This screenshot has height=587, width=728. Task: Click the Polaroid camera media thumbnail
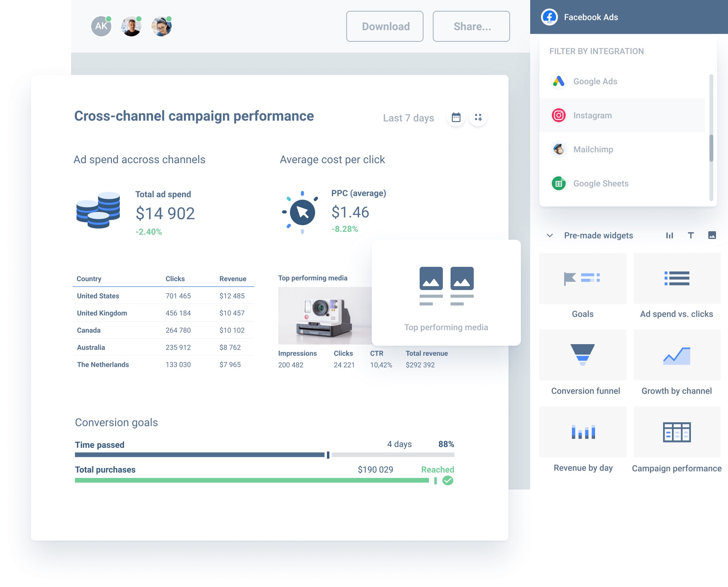coord(325,316)
